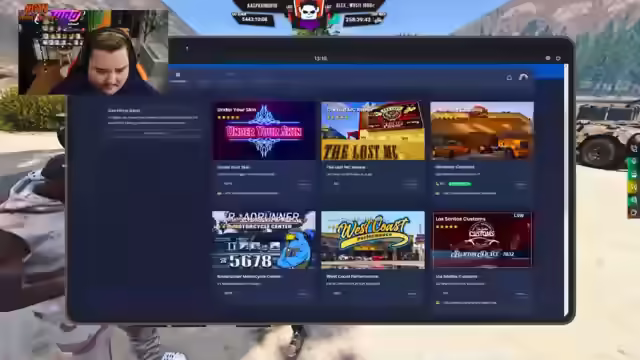Open the Los Santos Customs banner image
The image size is (640, 360).
tap(482, 240)
